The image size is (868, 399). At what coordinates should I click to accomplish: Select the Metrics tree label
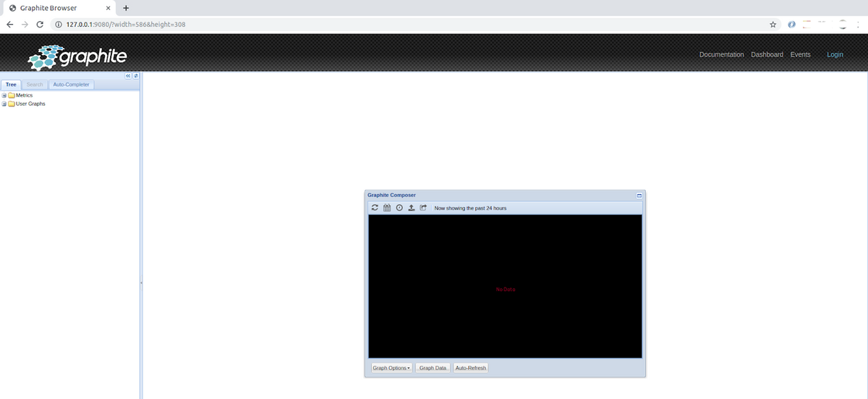point(24,96)
